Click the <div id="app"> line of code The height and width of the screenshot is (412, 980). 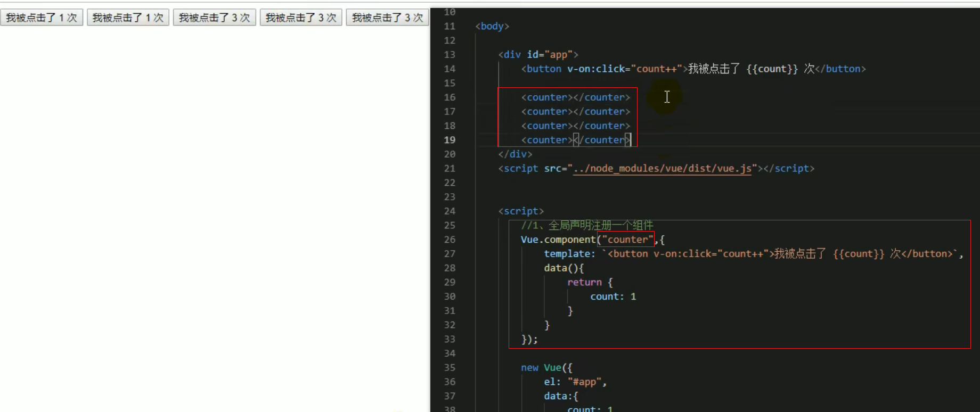538,54
